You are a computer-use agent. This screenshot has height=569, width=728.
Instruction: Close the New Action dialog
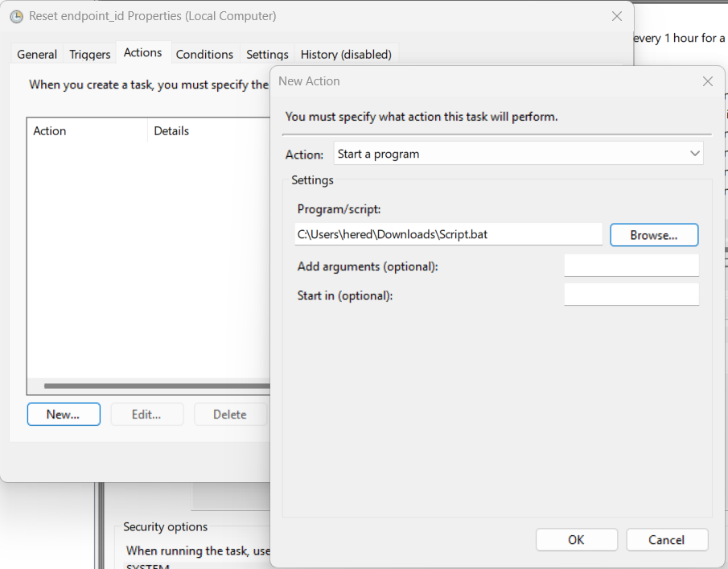pos(707,81)
